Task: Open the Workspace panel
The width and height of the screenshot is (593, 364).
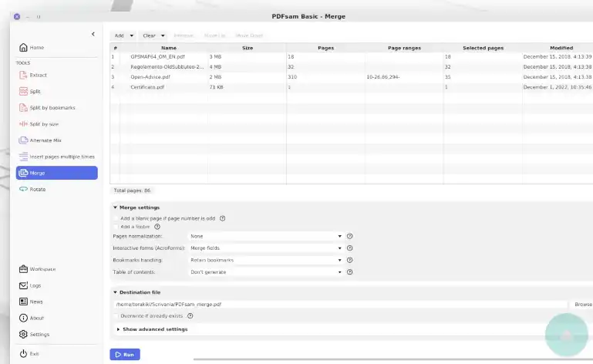Action: click(x=57, y=269)
